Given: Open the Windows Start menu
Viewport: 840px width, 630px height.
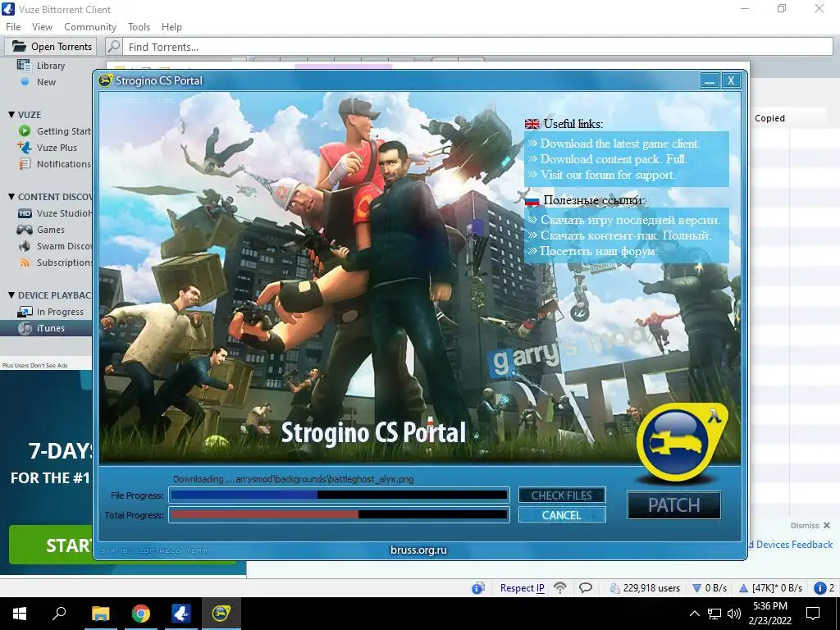Looking at the screenshot, I should pos(20,614).
